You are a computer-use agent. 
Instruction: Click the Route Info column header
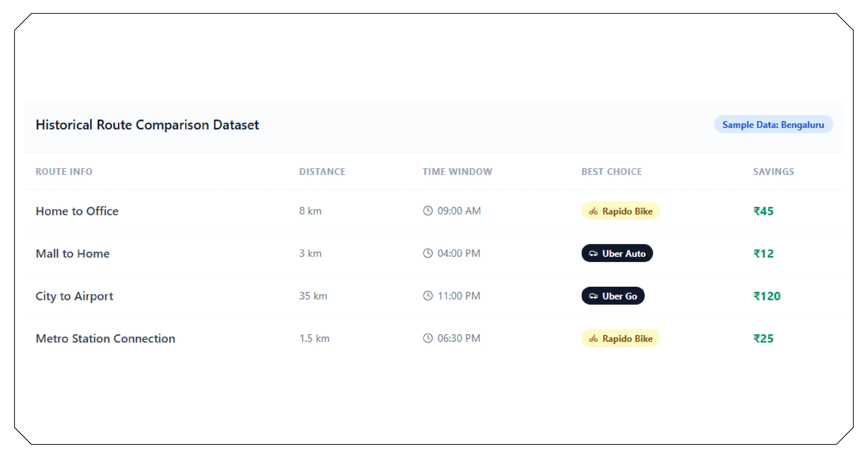(x=64, y=172)
